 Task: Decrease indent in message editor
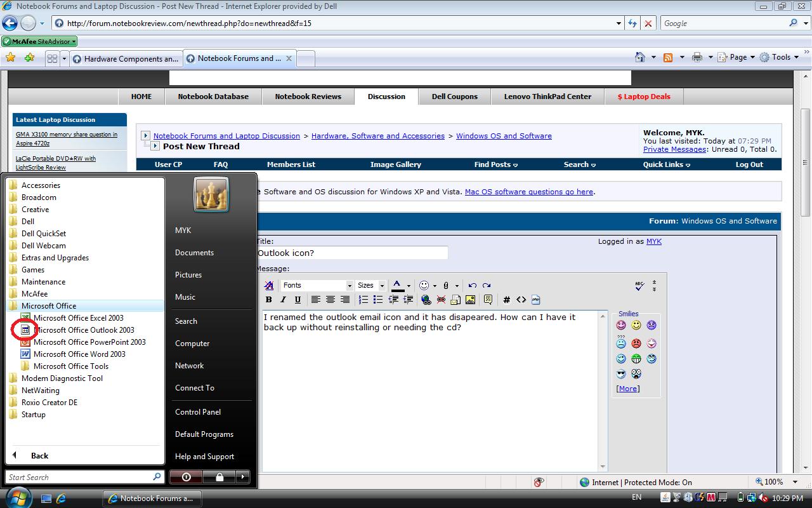pyautogui.click(x=393, y=300)
